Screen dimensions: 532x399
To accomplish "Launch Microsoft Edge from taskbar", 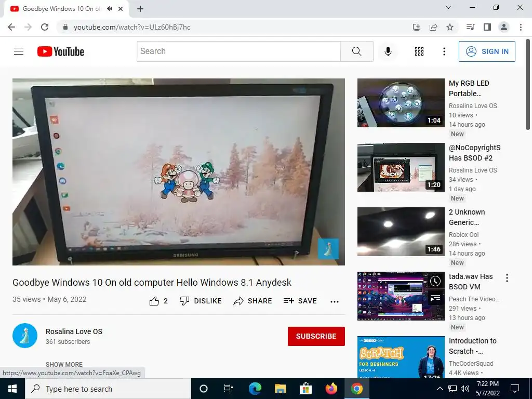I will pyautogui.click(x=255, y=389).
